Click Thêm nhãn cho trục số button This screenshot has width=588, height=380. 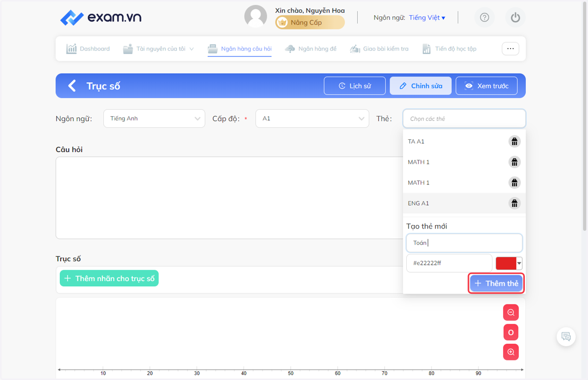pos(109,279)
